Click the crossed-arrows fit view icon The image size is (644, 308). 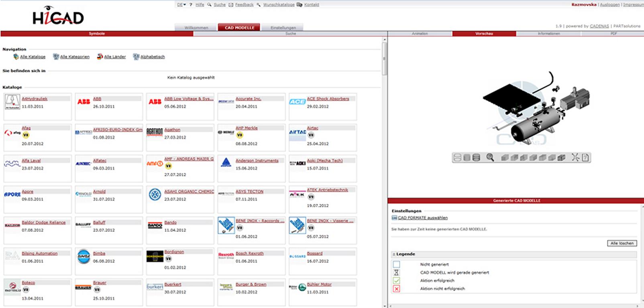point(575,157)
